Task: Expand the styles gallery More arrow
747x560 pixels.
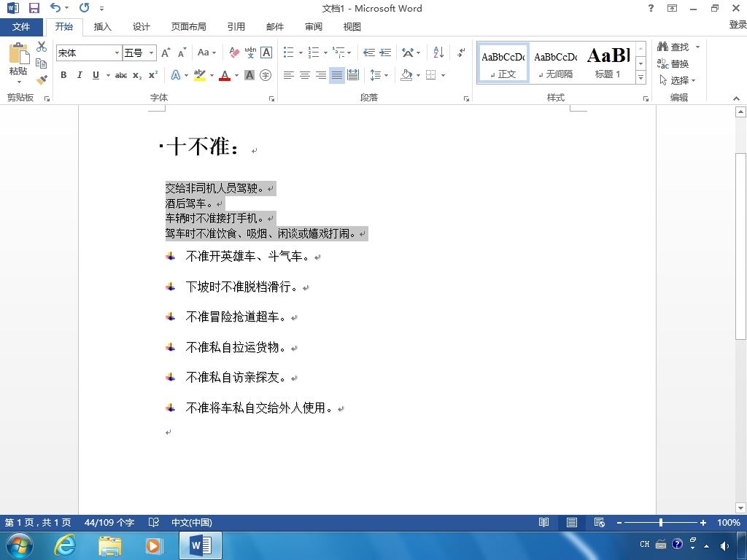Action: (x=640, y=77)
